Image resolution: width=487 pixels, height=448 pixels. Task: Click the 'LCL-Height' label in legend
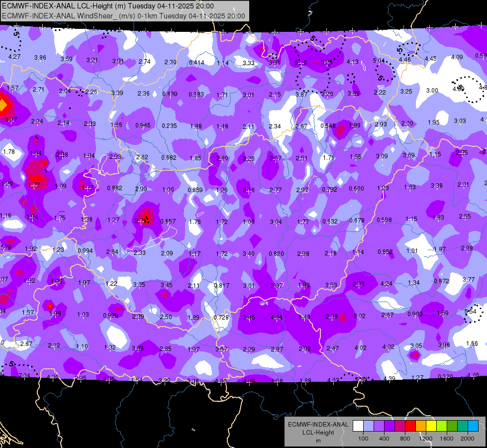(318, 433)
